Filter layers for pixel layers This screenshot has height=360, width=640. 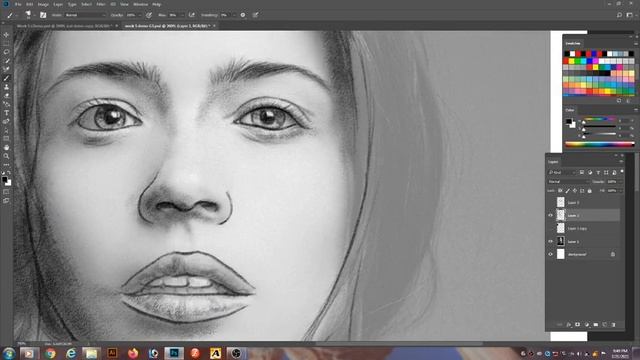pyautogui.click(x=582, y=172)
